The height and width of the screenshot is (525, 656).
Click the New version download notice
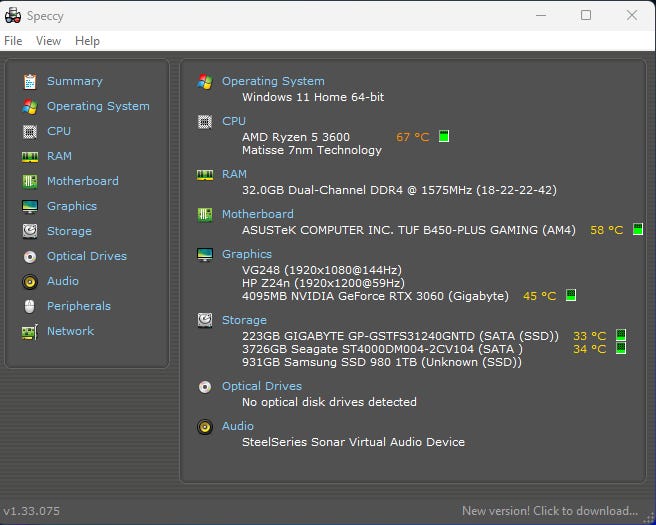(x=550, y=511)
